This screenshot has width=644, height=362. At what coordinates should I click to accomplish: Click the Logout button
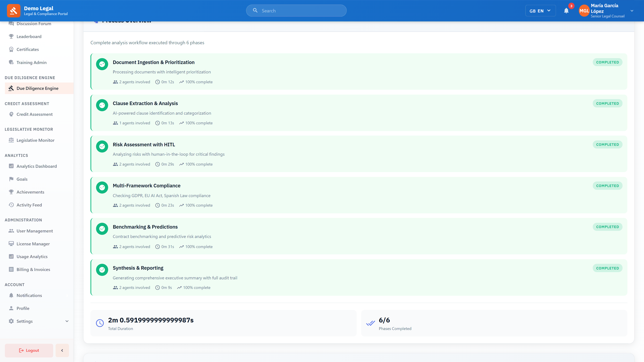point(29,350)
